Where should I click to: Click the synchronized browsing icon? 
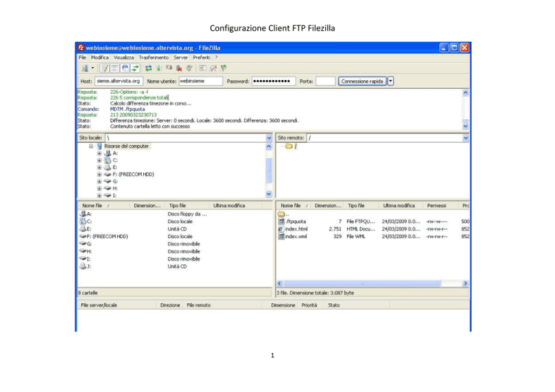click(222, 68)
